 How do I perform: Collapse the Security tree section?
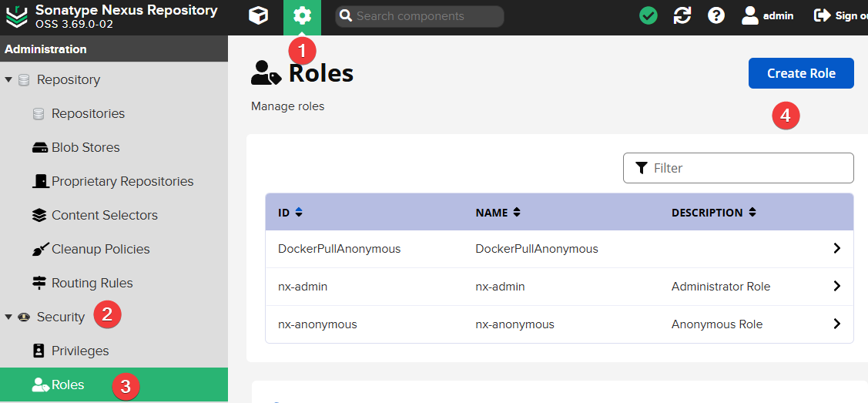[x=8, y=317]
